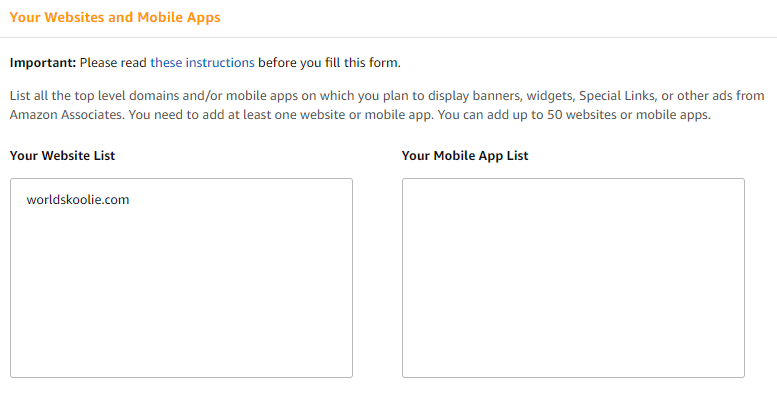777x393 pixels.
Task: Click the words "Amazon Associates" in the description
Action: point(66,114)
